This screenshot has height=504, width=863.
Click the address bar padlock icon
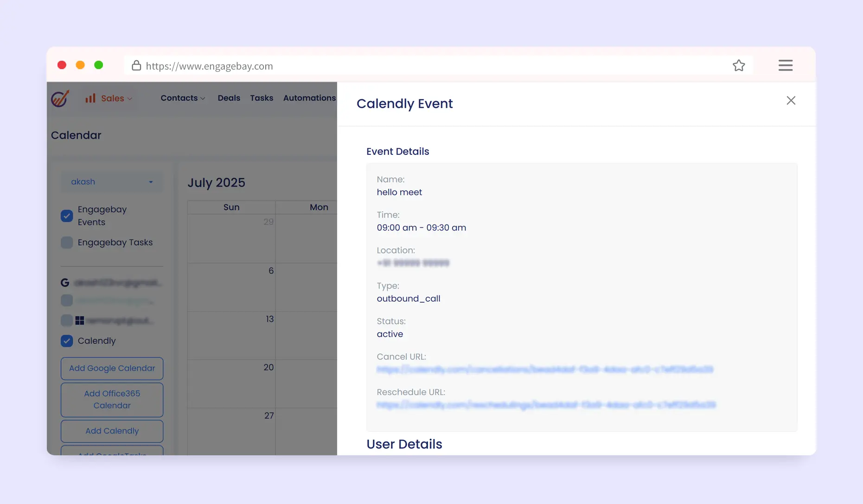(136, 66)
